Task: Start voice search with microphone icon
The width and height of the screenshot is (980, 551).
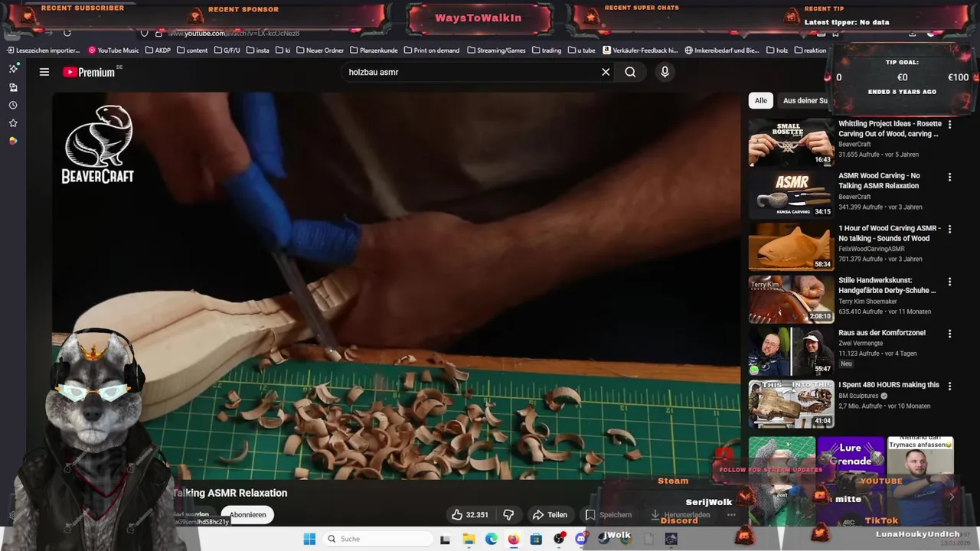Action: coord(665,72)
